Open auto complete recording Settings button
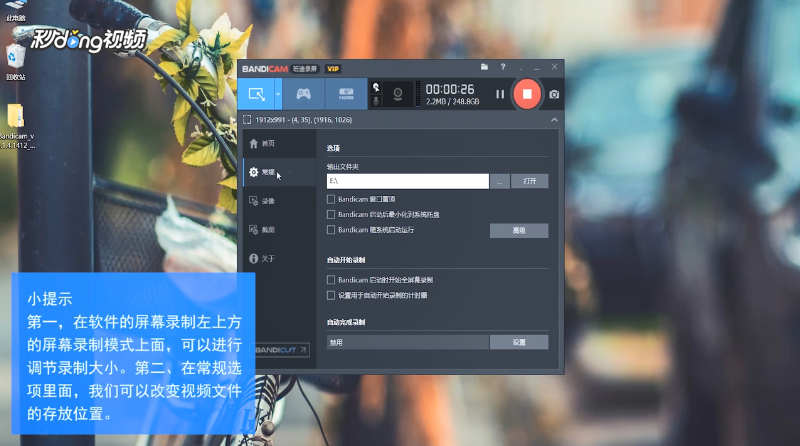Image resolution: width=800 pixels, height=446 pixels. [x=519, y=342]
